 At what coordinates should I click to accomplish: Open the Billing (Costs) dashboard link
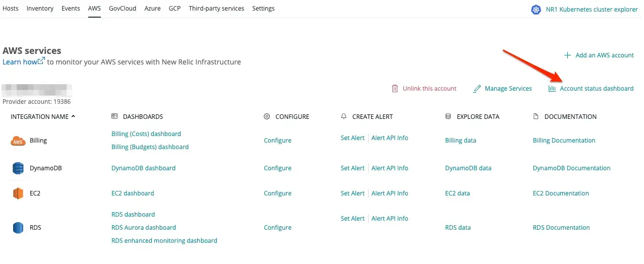click(146, 134)
